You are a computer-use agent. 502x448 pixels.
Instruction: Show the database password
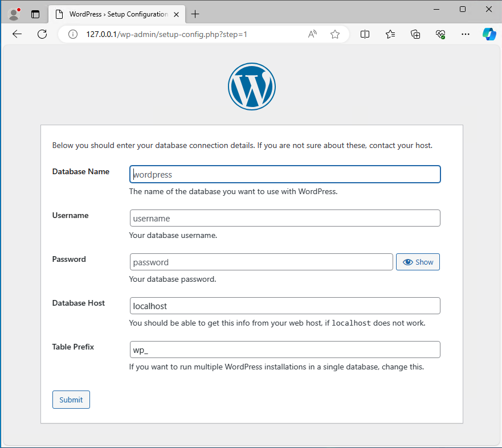click(418, 262)
